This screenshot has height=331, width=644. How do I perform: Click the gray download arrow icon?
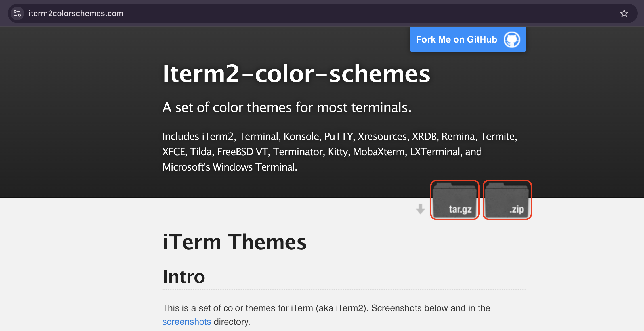pos(420,209)
